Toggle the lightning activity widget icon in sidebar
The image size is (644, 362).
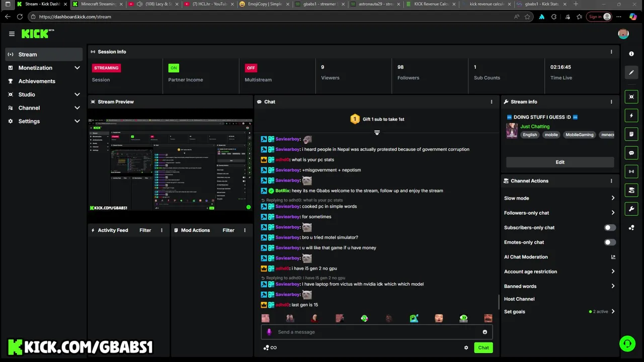(631, 116)
